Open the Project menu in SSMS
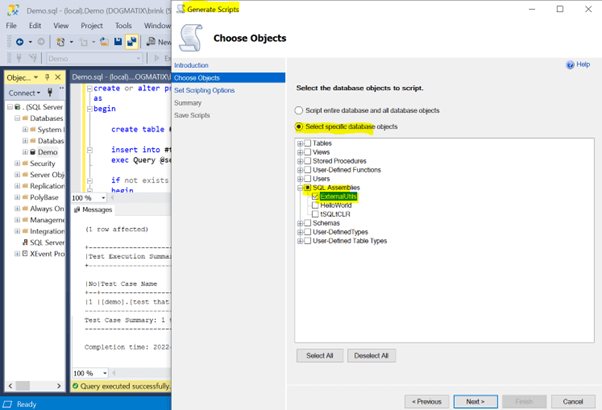Screen dimensions: 602x410 coord(91,26)
